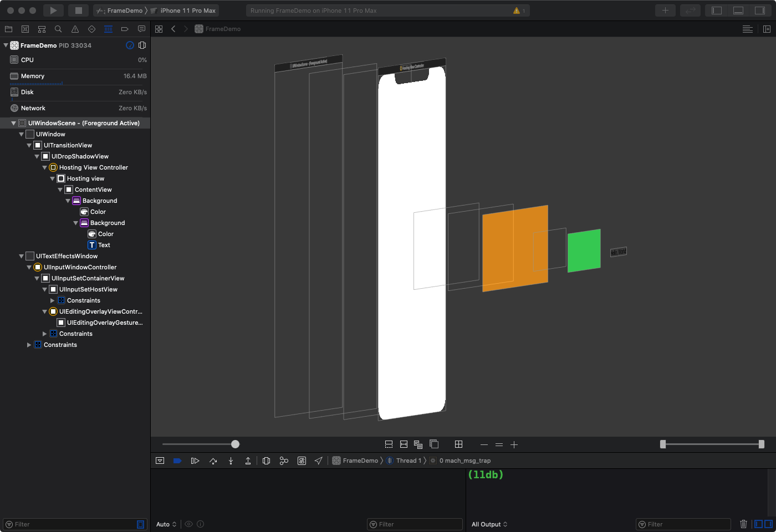Adjust the view spacing slider handle
This screenshot has width=776, height=532.
(x=235, y=444)
